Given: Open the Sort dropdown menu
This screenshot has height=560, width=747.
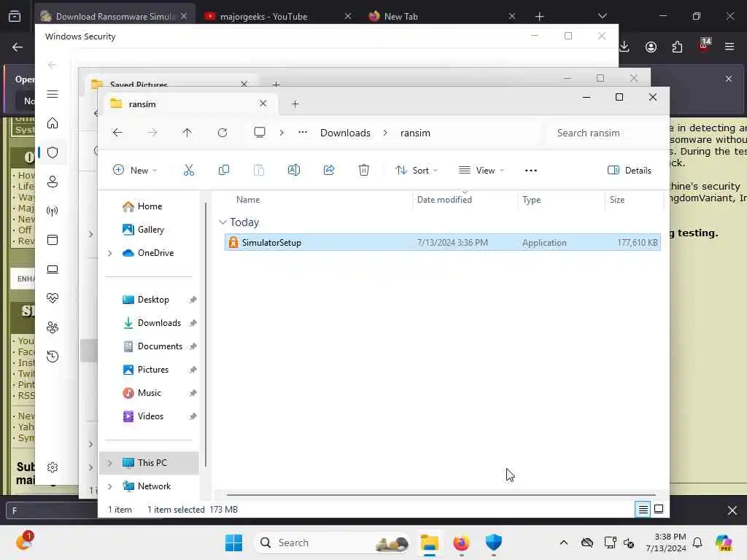Looking at the screenshot, I should pyautogui.click(x=417, y=171).
